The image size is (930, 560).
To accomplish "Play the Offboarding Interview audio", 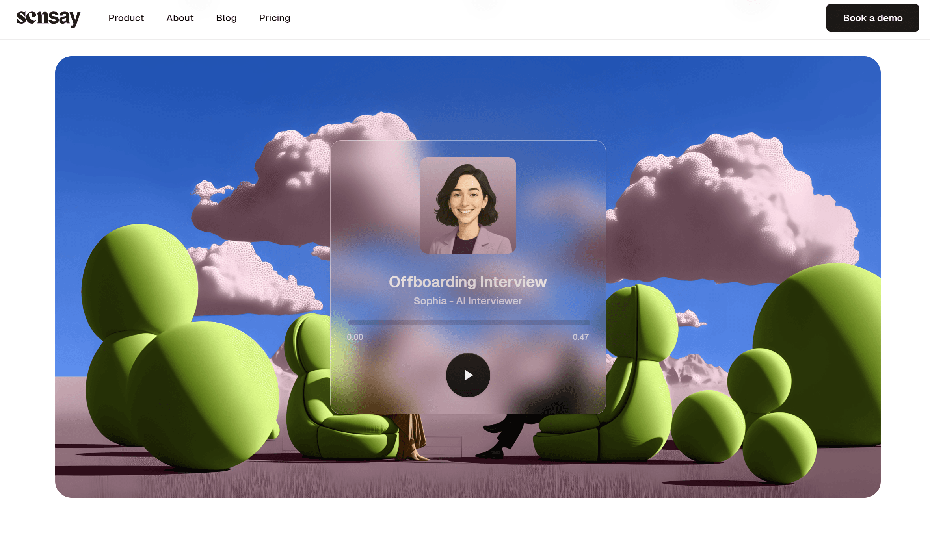I will tap(468, 375).
